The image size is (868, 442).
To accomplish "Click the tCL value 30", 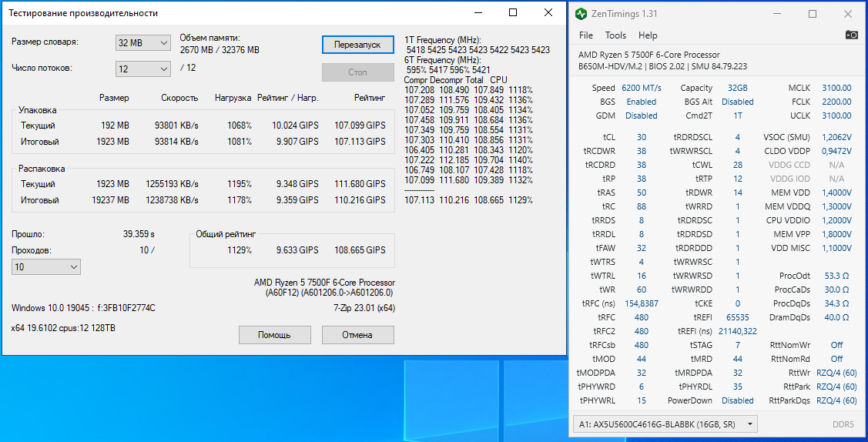I will tap(642, 137).
